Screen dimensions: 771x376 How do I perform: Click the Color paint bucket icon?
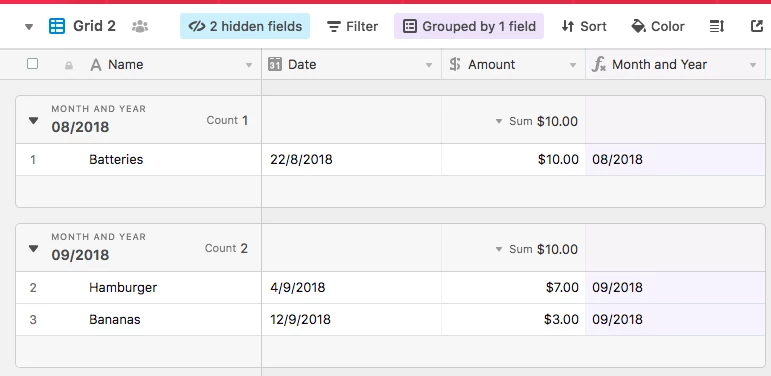pos(638,27)
